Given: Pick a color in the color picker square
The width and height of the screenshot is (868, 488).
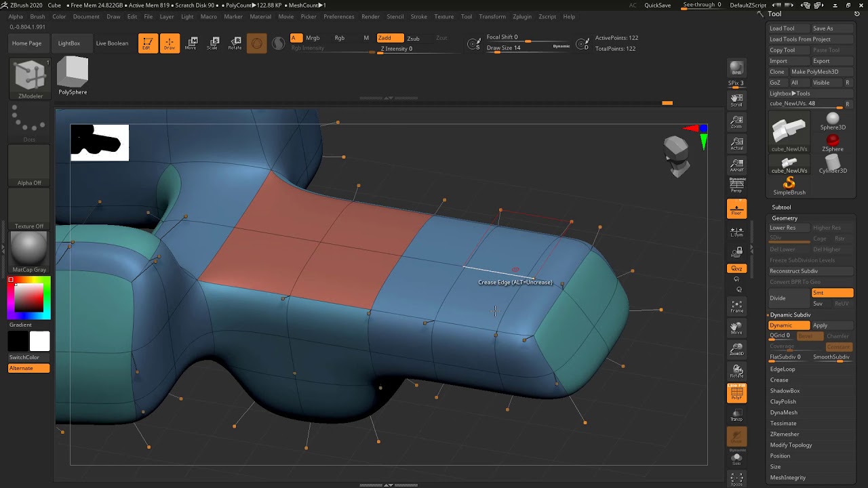Looking at the screenshot, I should (x=29, y=298).
